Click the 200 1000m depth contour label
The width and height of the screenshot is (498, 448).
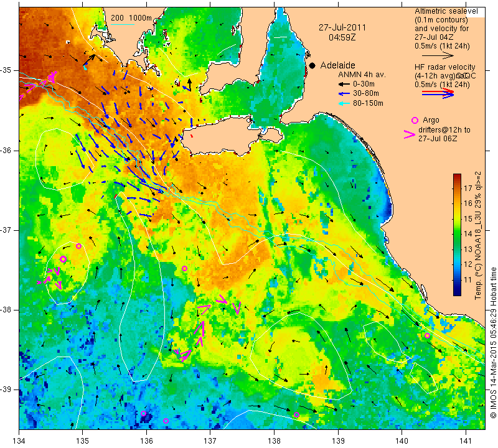coord(131,18)
